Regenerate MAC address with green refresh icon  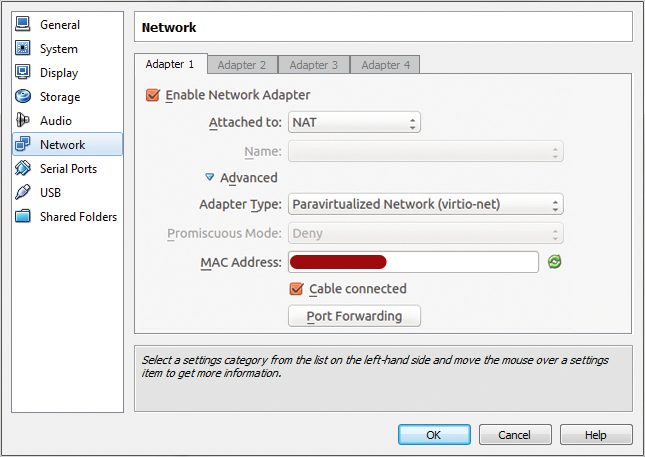coord(555,262)
